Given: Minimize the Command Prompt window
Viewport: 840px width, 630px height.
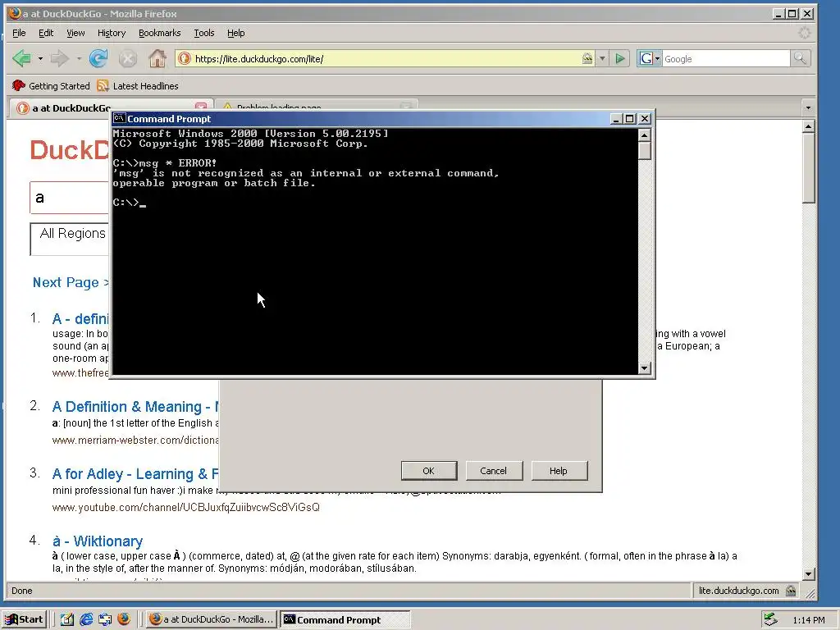Looking at the screenshot, I should (616, 119).
